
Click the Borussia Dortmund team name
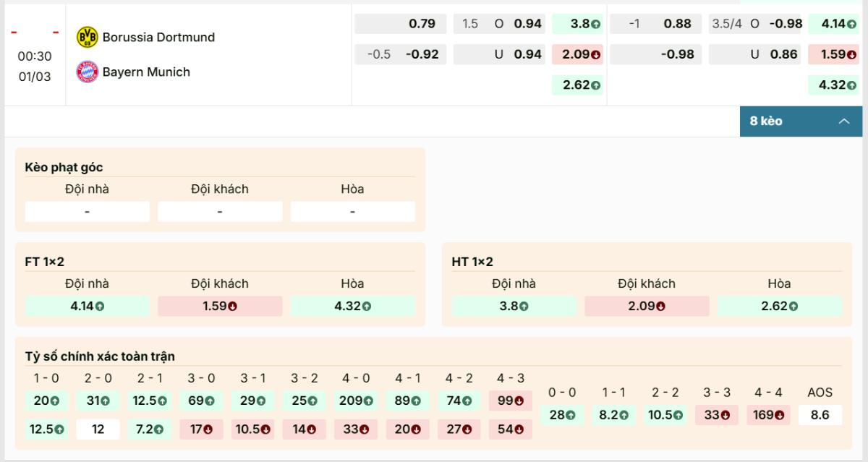158,37
